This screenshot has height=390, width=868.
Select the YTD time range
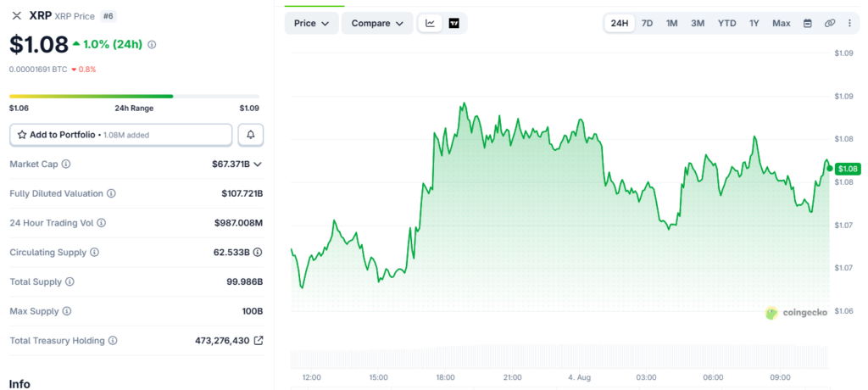click(726, 23)
